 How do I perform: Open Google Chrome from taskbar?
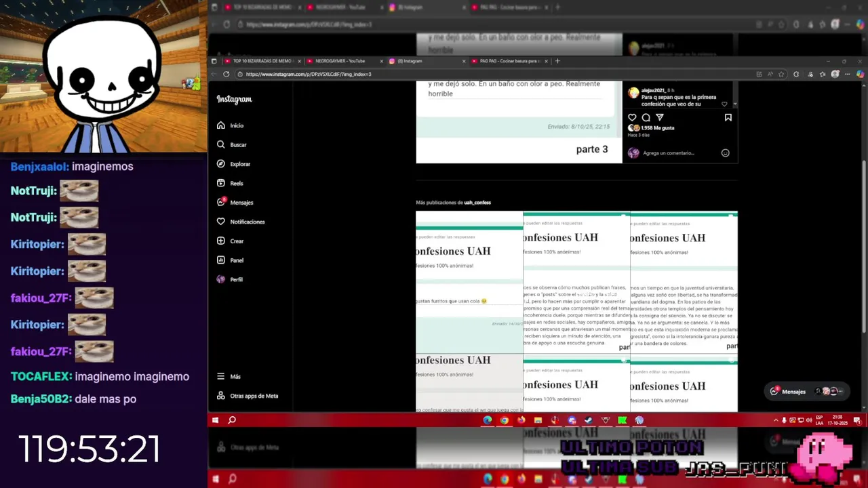(505, 420)
